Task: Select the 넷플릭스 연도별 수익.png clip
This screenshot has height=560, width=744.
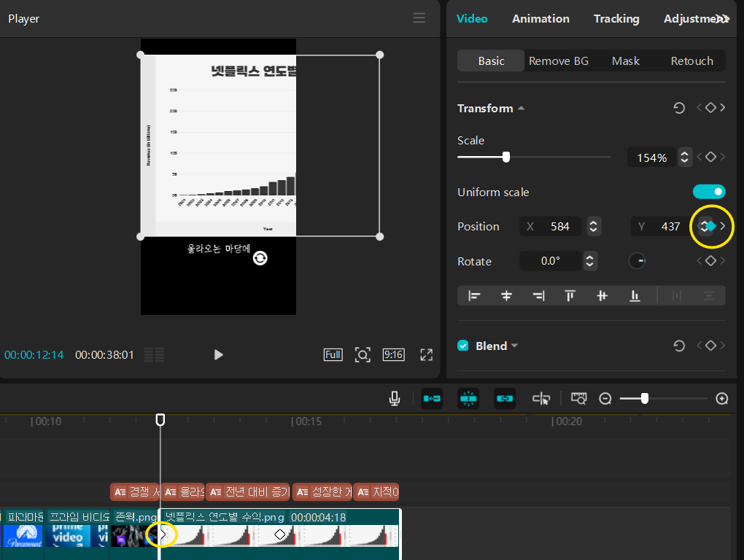Action: tap(280, 534)
